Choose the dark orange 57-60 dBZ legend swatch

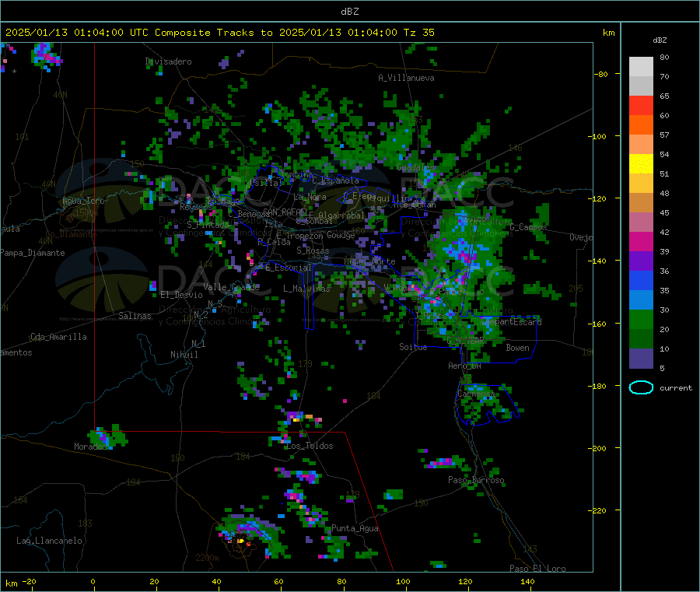point(641,125)
